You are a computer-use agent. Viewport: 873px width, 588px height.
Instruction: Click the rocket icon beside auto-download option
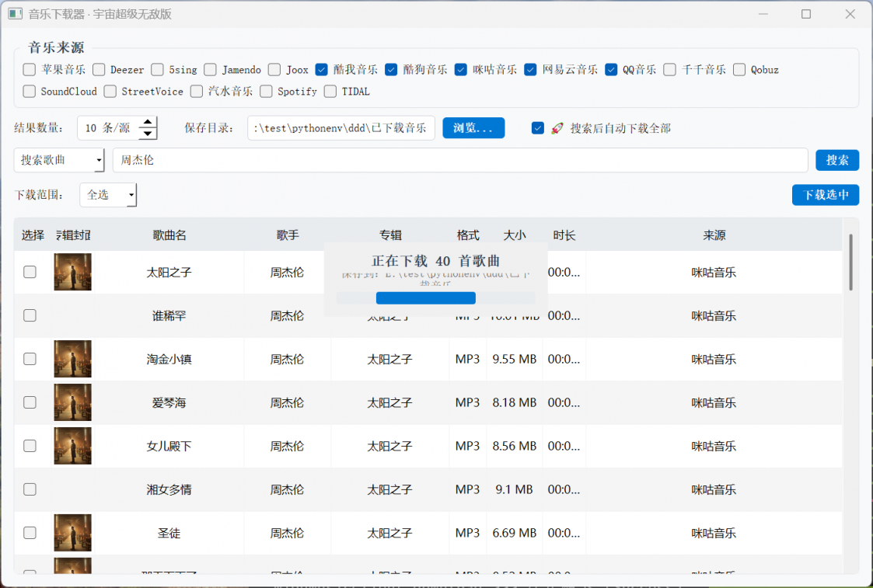557,128
